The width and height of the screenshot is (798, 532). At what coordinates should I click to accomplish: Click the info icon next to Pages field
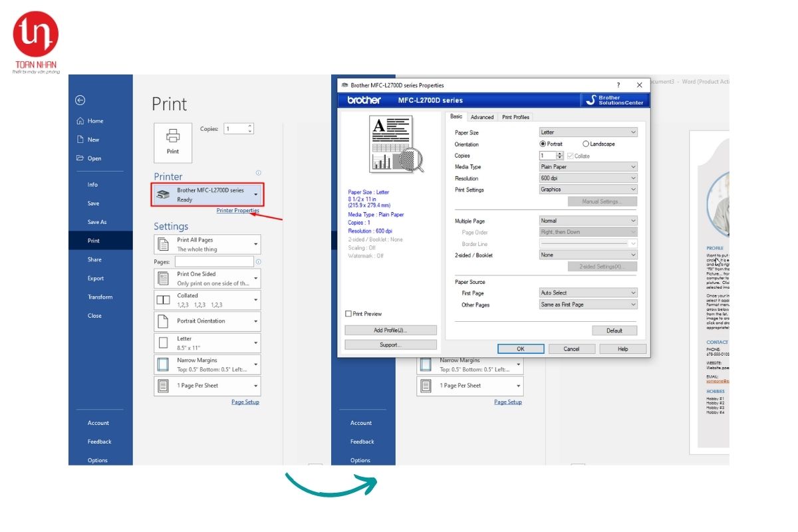click(258, 262)
